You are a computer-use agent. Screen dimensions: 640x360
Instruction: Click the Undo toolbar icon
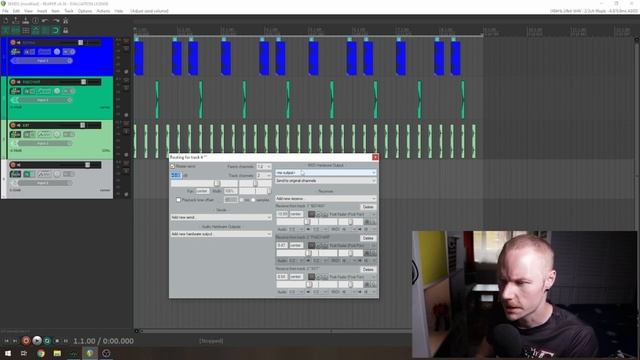pyautogui.click(x=45, y=20)
